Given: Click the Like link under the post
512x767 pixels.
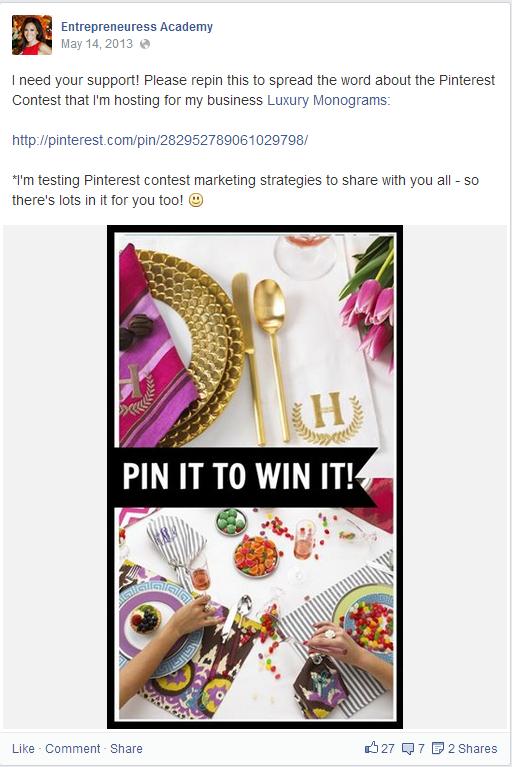Looking at the screenshot, I should coord(23,749).
